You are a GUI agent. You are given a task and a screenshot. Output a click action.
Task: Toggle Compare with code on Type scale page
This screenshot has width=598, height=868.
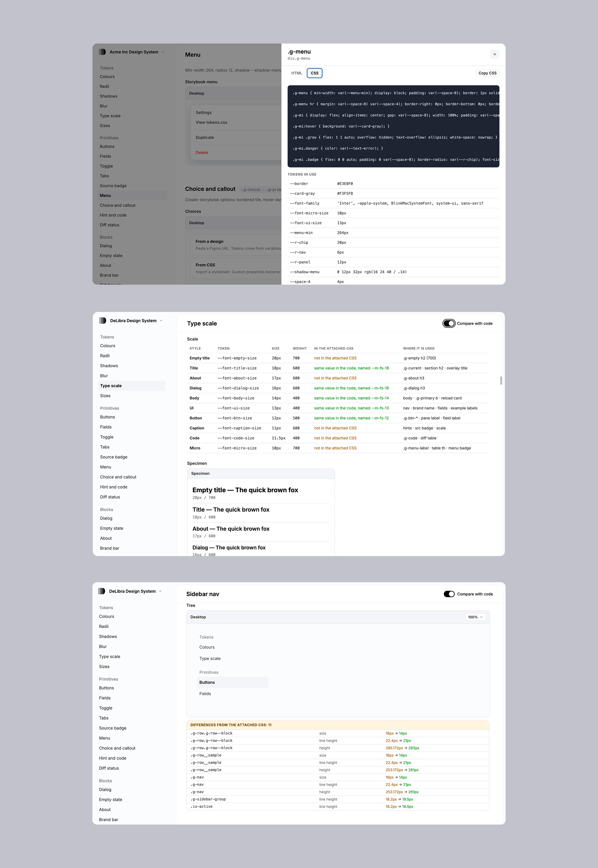point(449,323)
